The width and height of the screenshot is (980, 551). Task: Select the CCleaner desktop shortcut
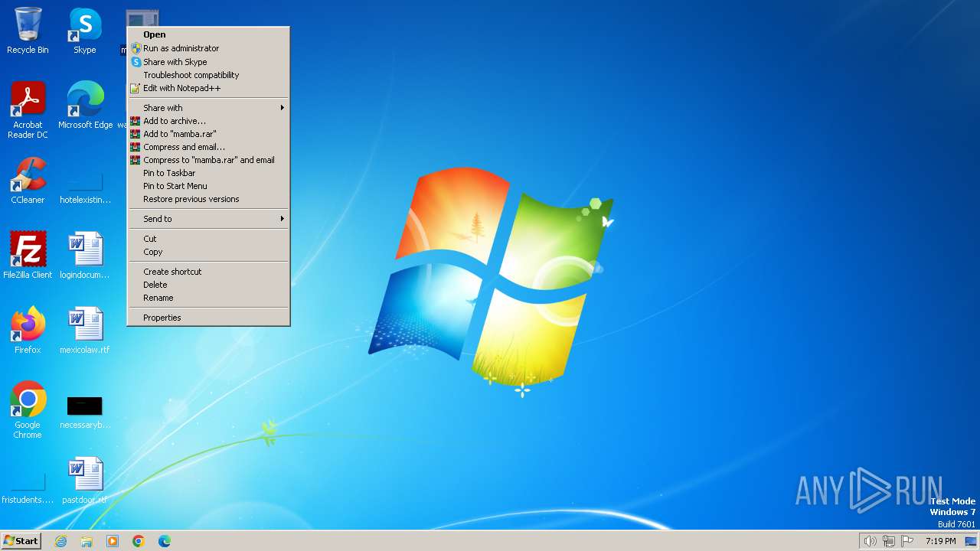[28, 181]
